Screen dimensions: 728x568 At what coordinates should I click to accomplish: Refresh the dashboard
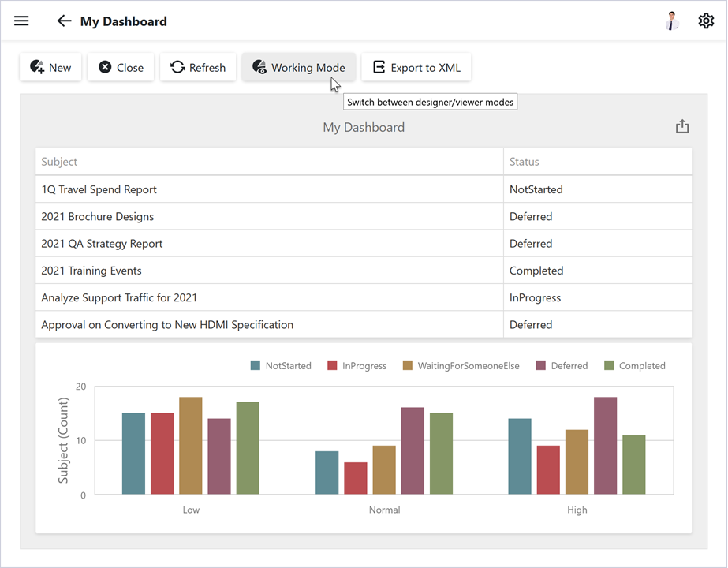[198, 67]
